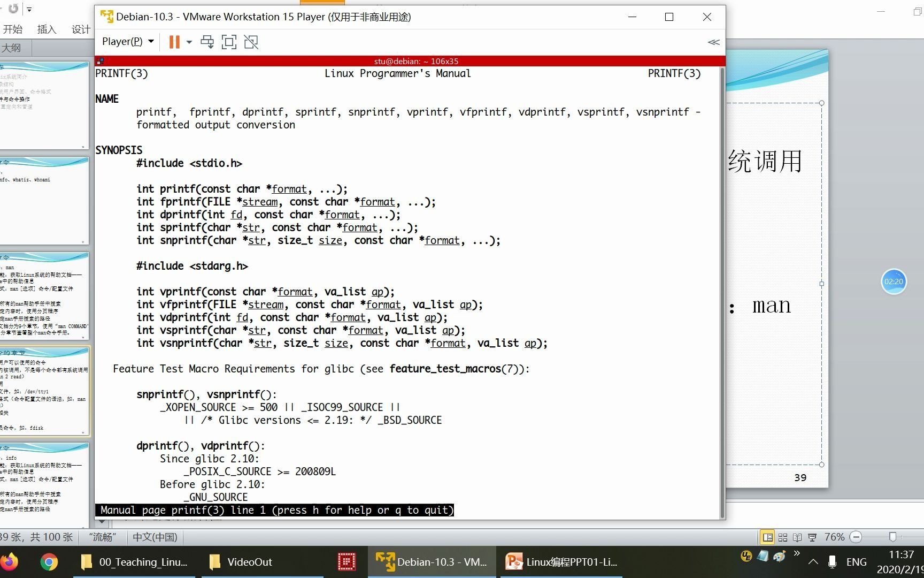924x578 pixels.
Task: Click the notepad tray icon
Action: 763,556
